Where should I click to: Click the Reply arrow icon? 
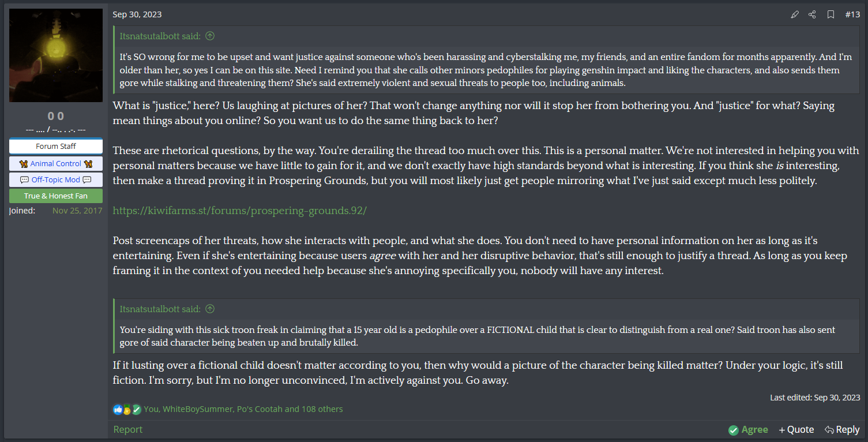tap(829, 429)
